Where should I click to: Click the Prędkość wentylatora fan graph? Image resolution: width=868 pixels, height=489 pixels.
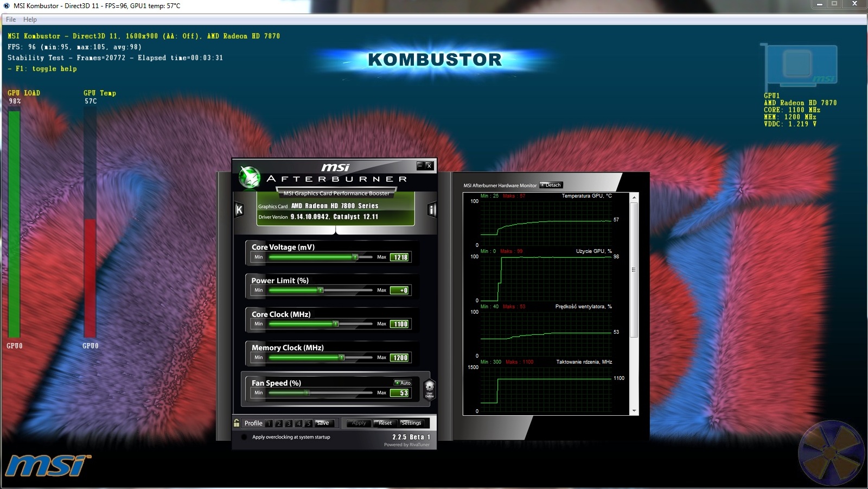[546, 333]
